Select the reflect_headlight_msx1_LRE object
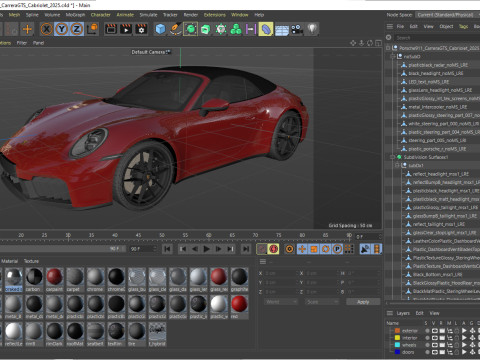Viewport: 480px width, 360px height. pos(441,174)
